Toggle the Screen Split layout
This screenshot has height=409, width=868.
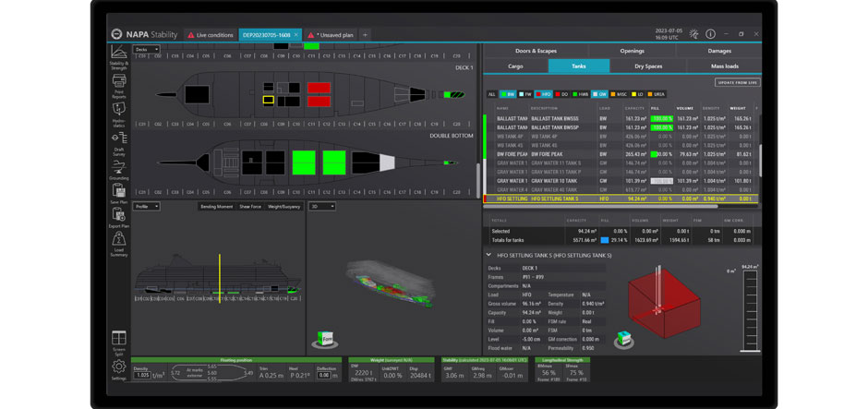coord(118,343)
